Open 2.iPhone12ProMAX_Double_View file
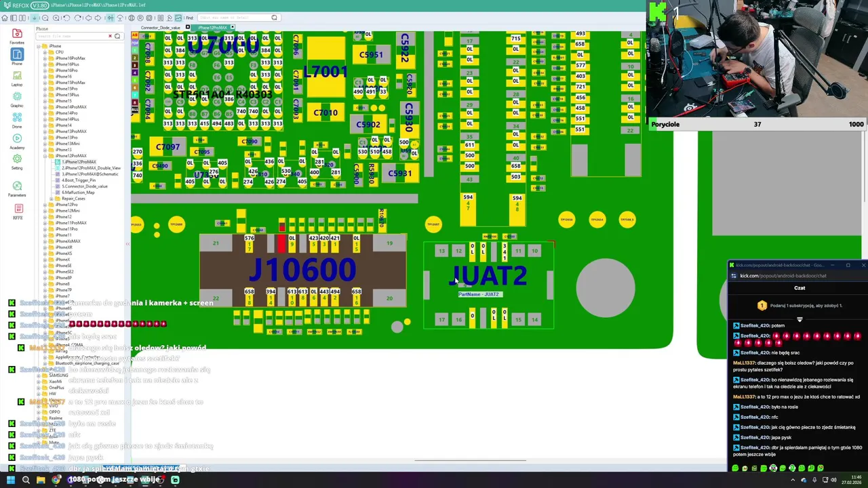The width and height of the screenshot is (868, 488). [91, 168]
